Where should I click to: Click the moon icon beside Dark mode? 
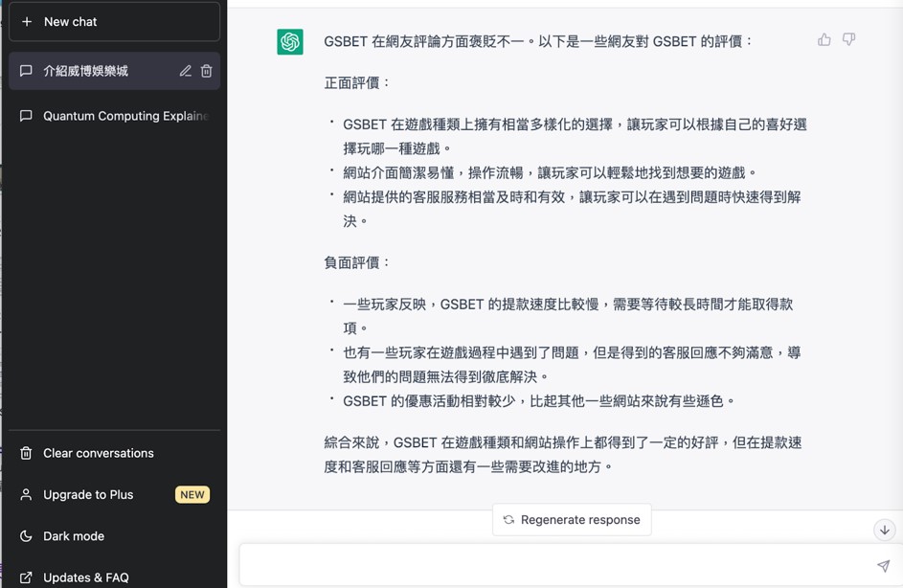coord(26,536)
